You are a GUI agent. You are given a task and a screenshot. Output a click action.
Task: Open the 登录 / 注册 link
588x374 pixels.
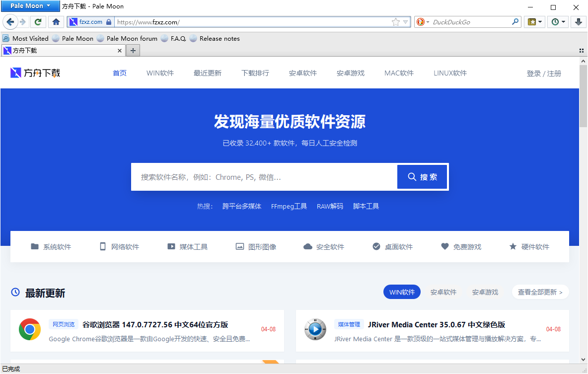coord(543,73)
